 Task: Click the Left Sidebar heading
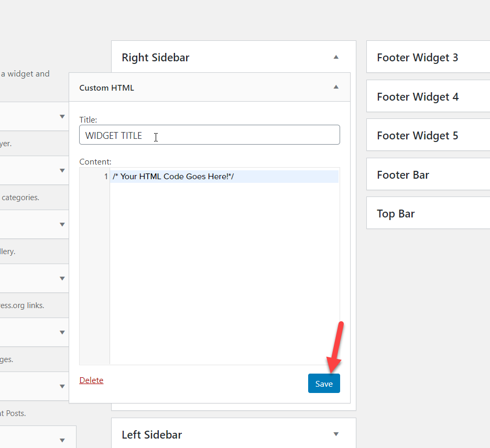(151, 434)
